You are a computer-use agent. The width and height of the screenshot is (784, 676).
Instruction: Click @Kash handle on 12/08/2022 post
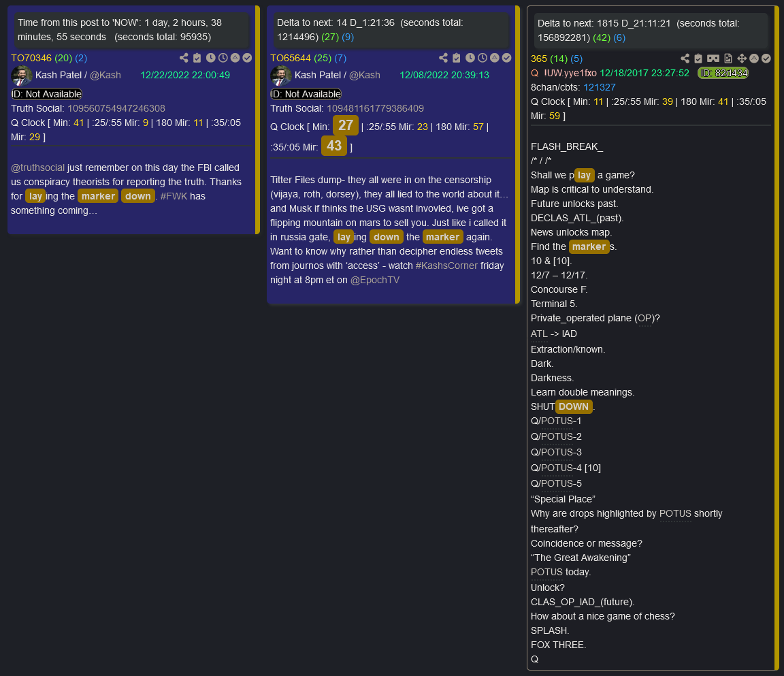pyautogui.click(x=365, y=75)
